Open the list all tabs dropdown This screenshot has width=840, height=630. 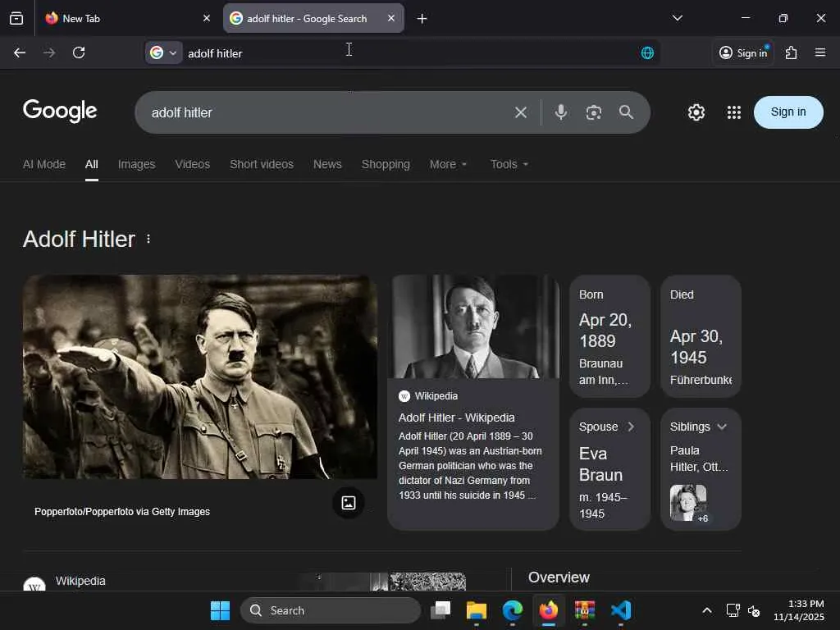(x=677, y=18)
